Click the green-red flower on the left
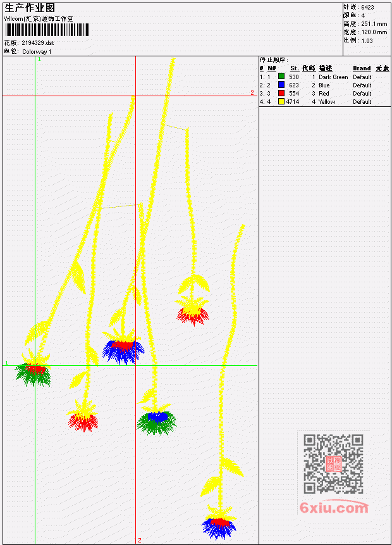This screenshot has width=392, height=545. 34,374
